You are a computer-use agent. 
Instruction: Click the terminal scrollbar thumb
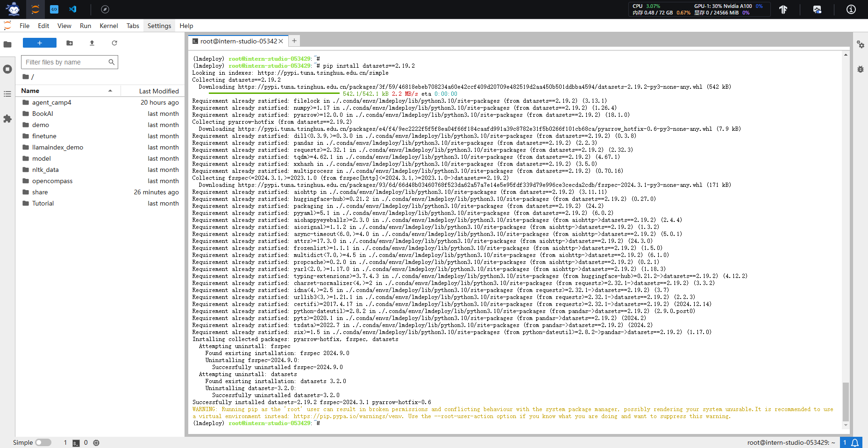pyautogui.click(x=846, y=401)
